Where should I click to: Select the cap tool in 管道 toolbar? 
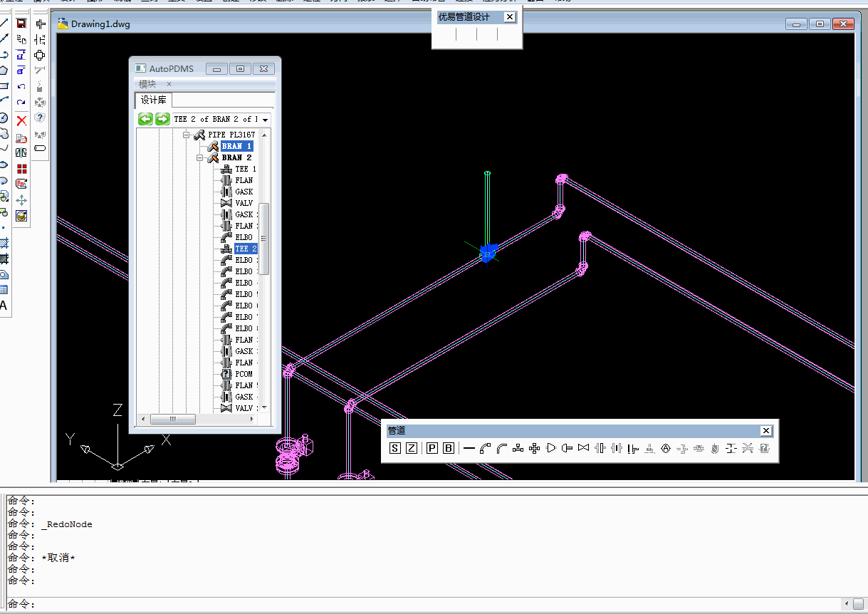point(568,448)
